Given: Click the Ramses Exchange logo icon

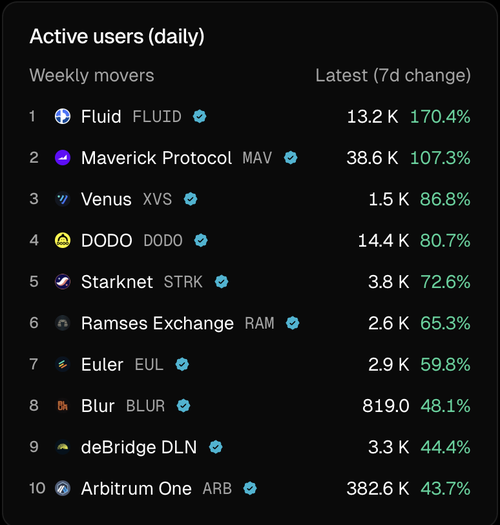Looking at the screenshot, I should [63, 323].
